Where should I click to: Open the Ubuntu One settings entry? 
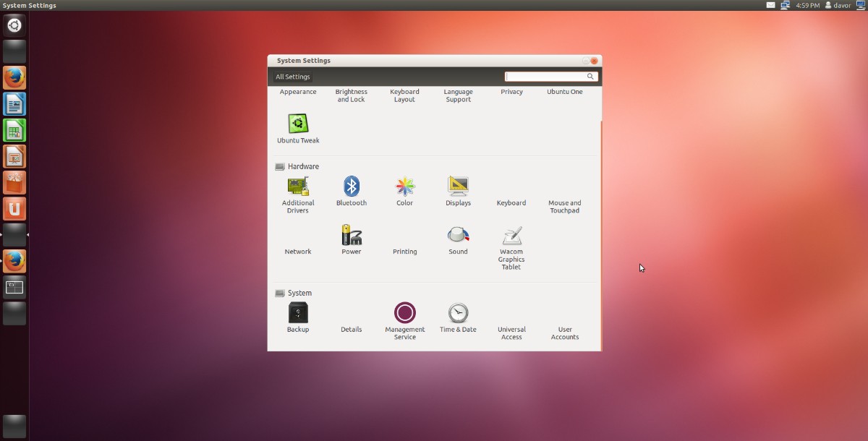565,92
